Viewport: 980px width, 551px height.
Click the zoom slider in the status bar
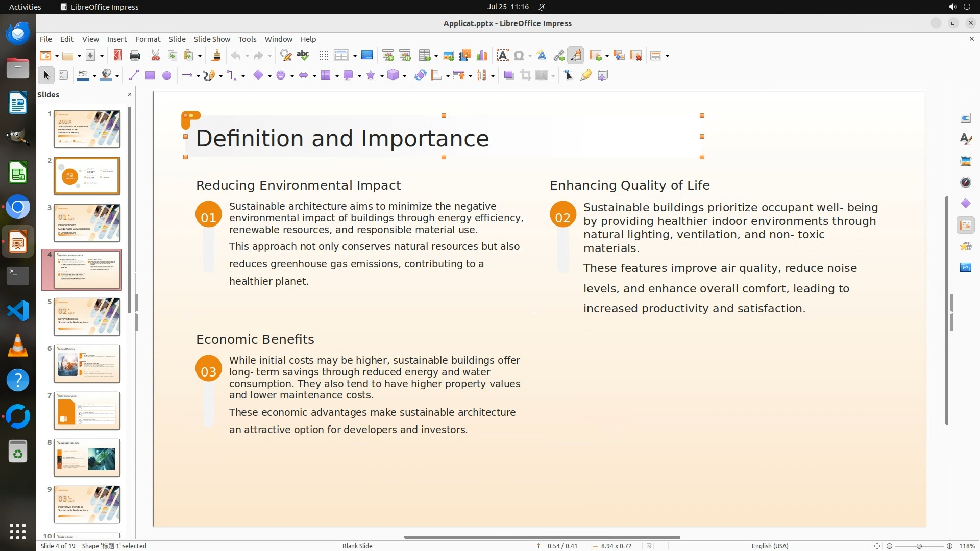919,546
